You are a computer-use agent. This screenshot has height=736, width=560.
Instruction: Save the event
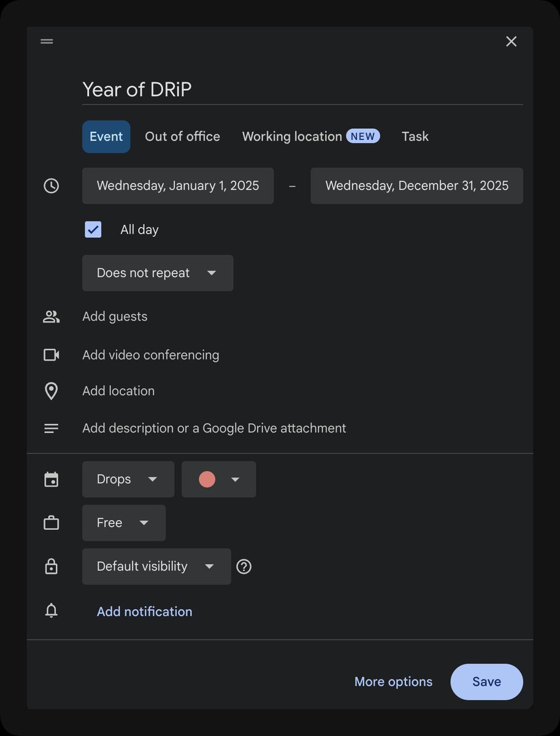486,681
